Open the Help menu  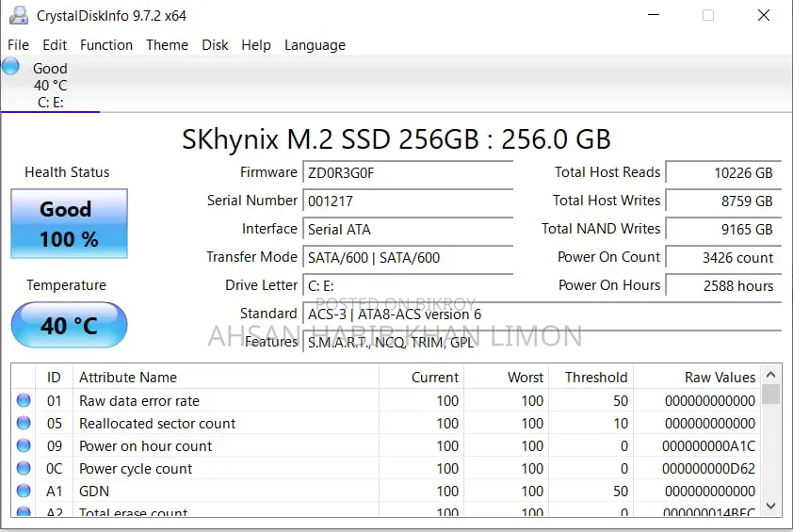point(256,45)
